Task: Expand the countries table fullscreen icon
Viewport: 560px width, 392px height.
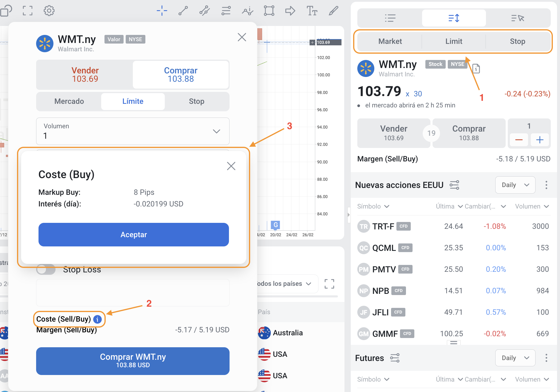Action: (329, 284)
